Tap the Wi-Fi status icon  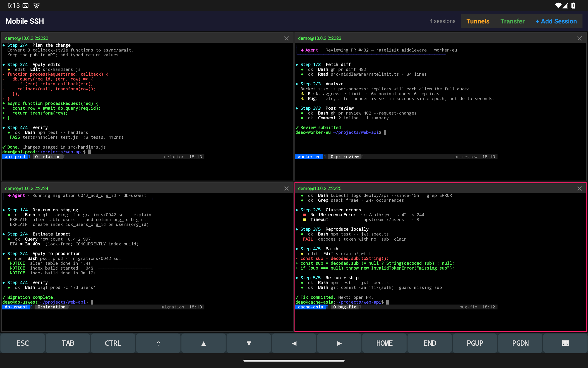click(558, 5)
